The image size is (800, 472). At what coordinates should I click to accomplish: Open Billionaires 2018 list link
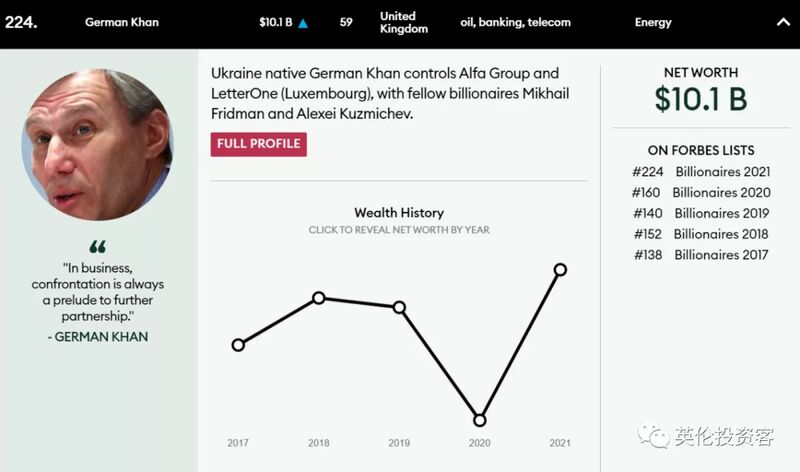click(720, 234)
